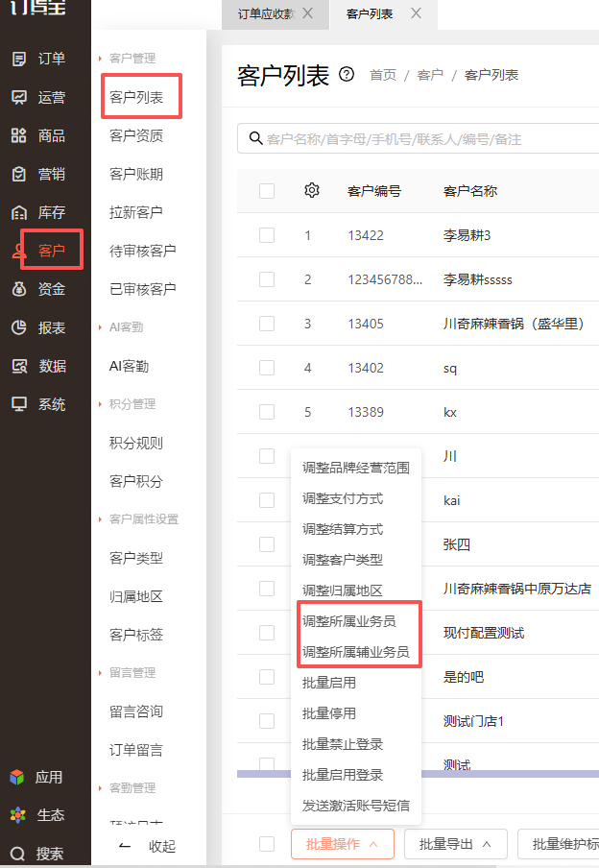The width and height of the screenshot is (599, 868).
Task: Click customer name 川奇麻辣香锅中原万达店
Action: point(517,589)
